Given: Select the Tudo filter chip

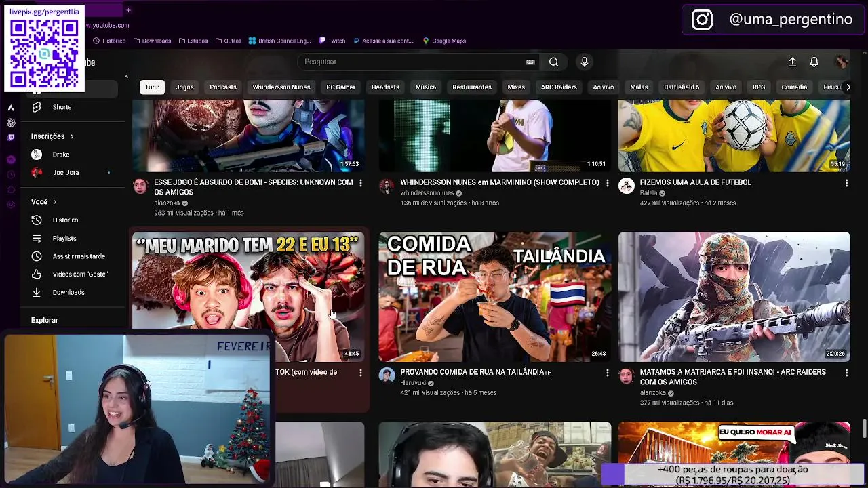Looking at the screenshot, I should [x=152, y=87].
